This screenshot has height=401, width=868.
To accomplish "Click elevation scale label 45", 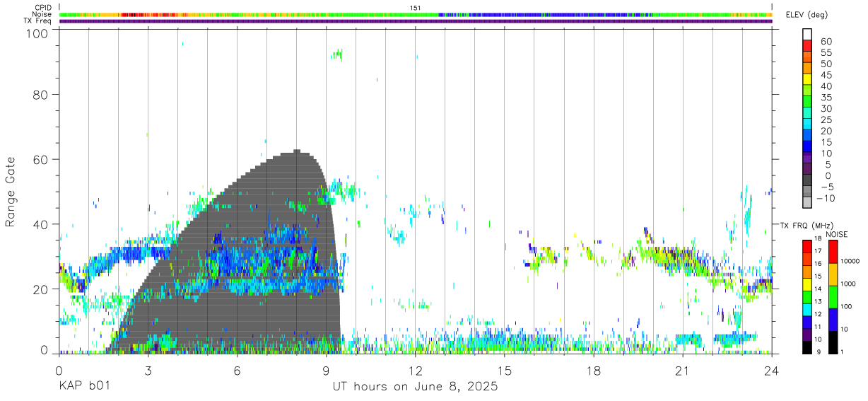I will tap(826, 75).
